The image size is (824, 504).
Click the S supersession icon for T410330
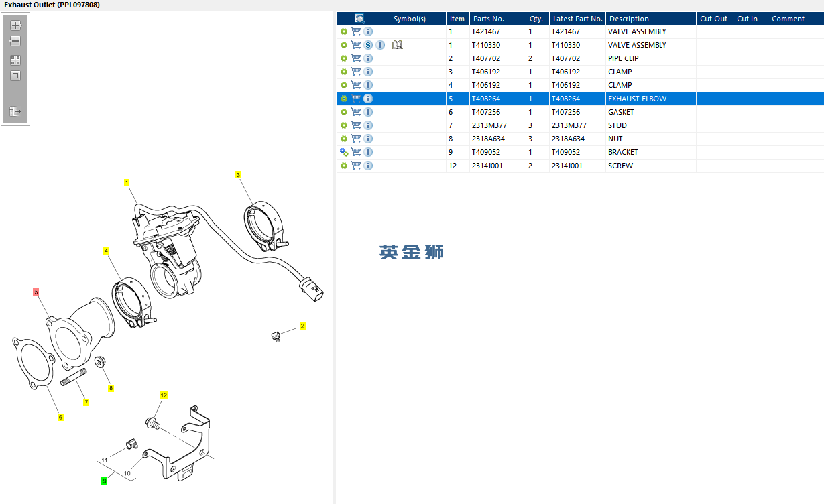tap(368, 45)
